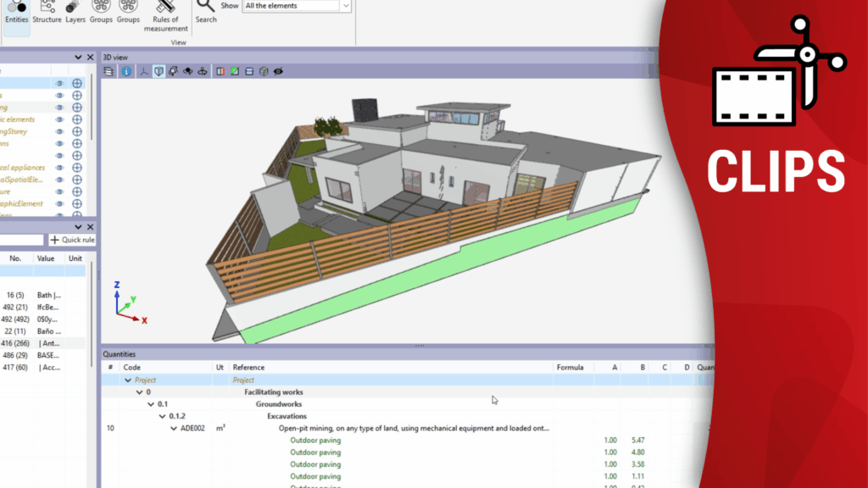Screen dimensions: 868x488
Task: Click the Reference column header
Action: (x=249, y=368)
